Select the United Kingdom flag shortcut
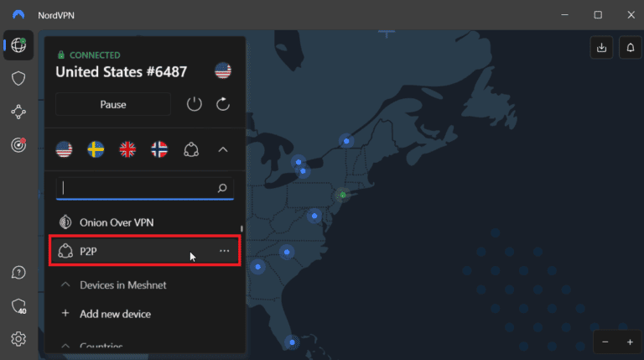 point(127,149)
